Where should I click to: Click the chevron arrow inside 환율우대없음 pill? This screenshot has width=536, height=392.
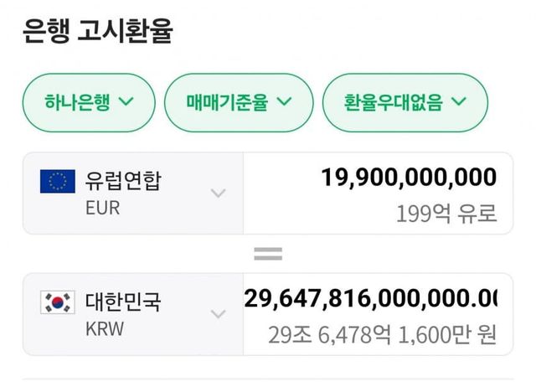459,102
